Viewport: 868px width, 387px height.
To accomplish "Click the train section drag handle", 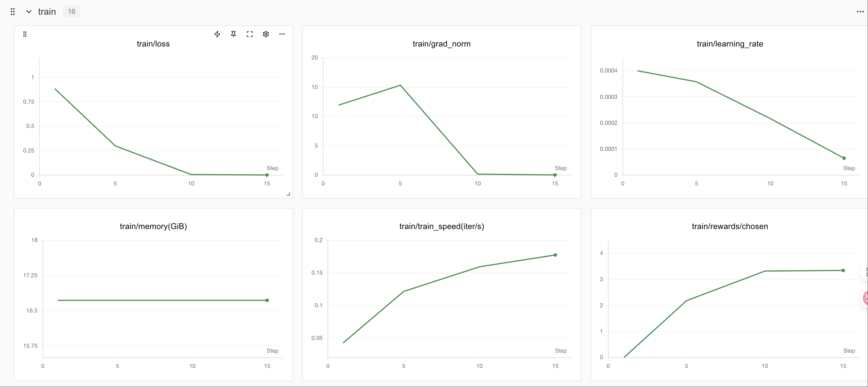I will point(12,12).
